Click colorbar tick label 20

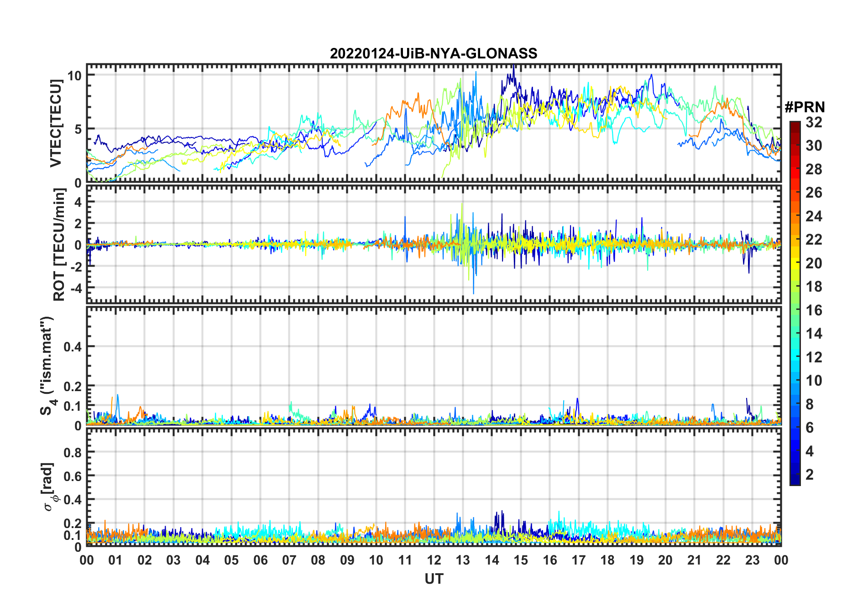pyautogui.click(x=814, y=263)
